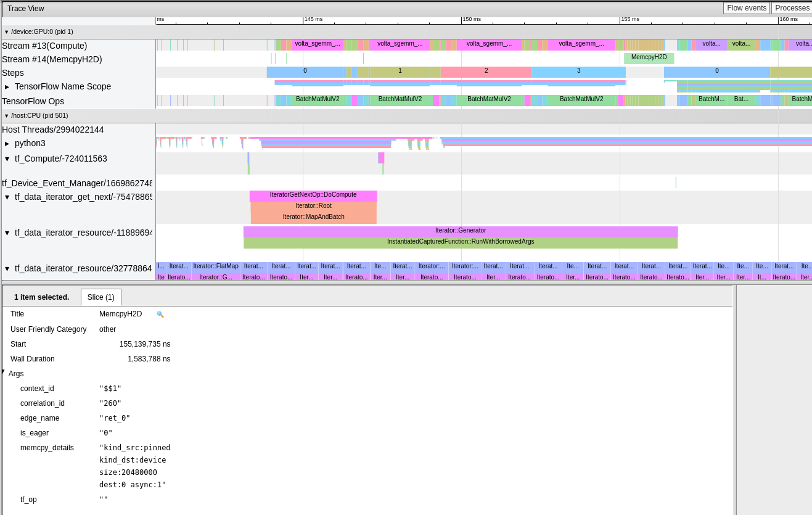Select step 2 in the Steps row

pyautogui.click(x=486, y=71)
